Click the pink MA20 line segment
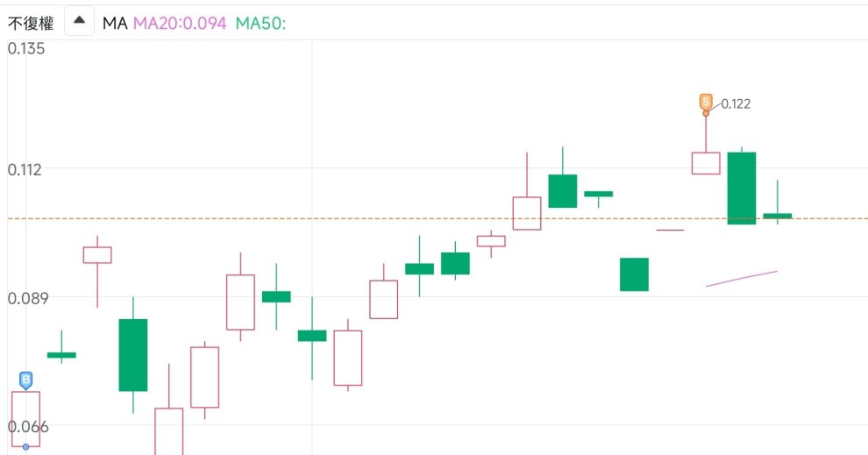The image size is (868, 455). point(742,278)
